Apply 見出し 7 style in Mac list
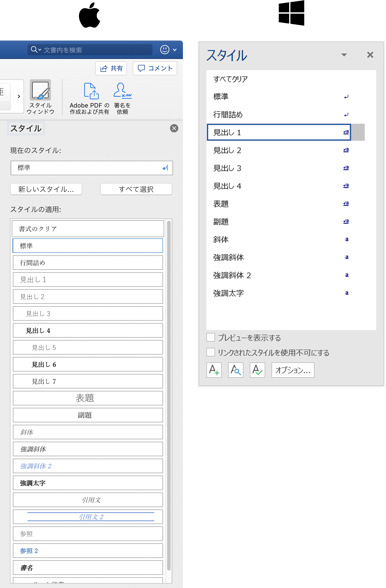This screenshot has height=588, width=386. [88, 381]
